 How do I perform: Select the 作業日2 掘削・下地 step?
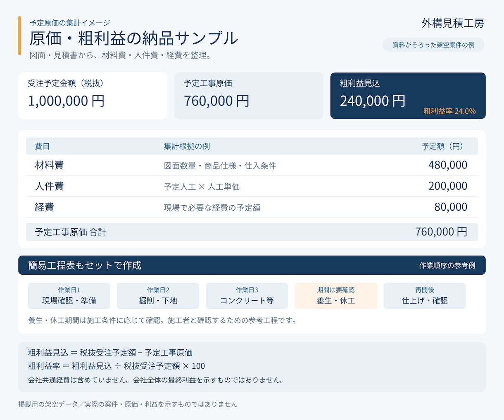coord(158,296)
